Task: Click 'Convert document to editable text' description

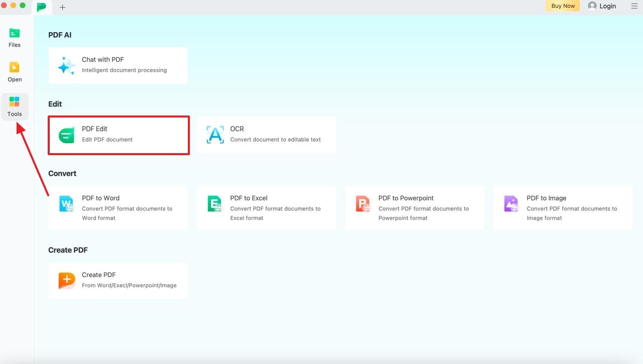Action: [x=275, y=140]
